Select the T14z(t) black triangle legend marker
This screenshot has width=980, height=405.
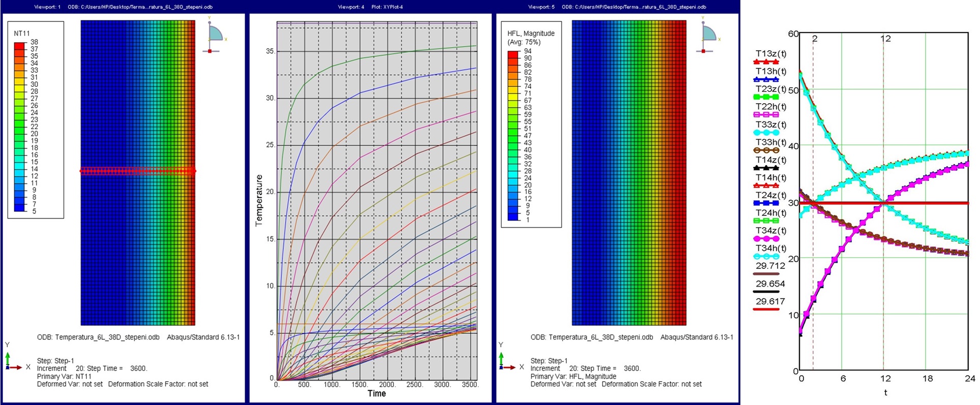click(x=766, y=168)
